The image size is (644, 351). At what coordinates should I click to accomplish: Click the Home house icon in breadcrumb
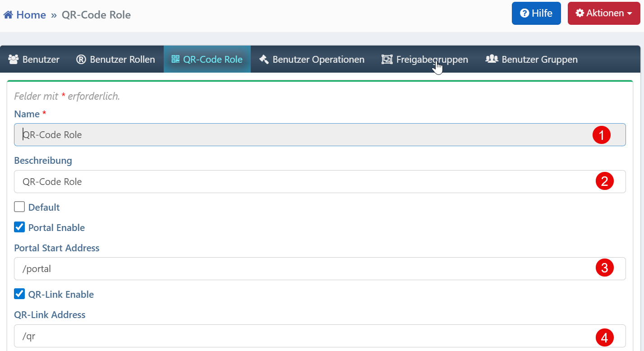click(x=8, y=15)
